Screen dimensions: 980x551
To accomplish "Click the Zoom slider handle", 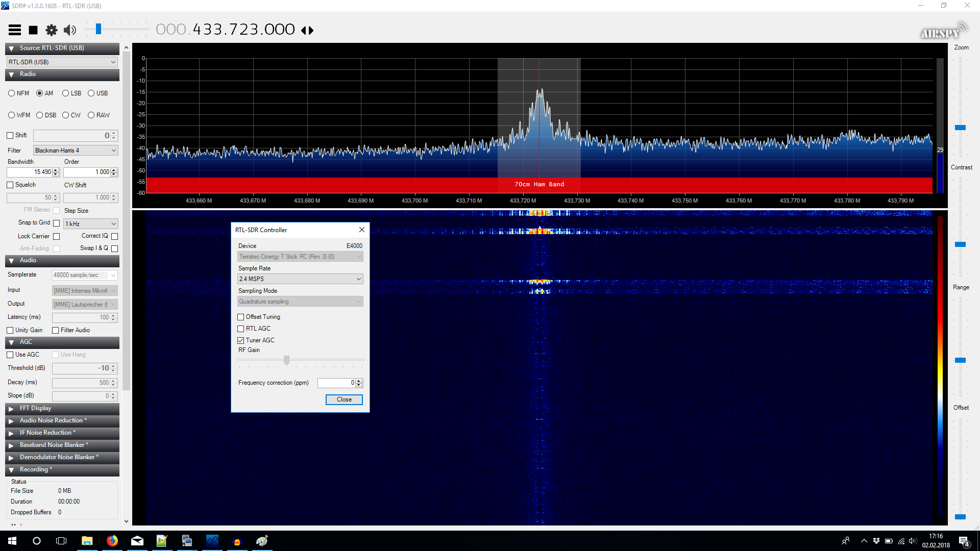I will pyautogui.click(x=961, y=128).
